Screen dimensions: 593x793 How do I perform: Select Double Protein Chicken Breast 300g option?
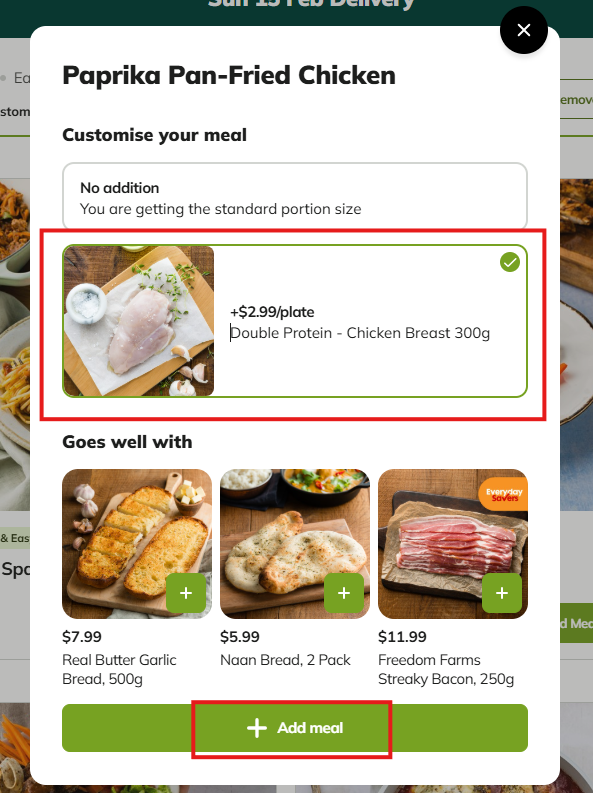[295, 321]
